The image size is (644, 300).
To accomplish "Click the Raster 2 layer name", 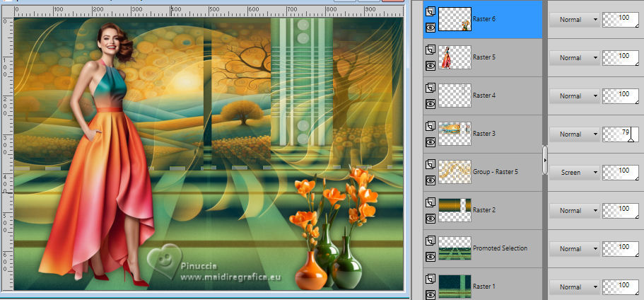I will [484, 210].
